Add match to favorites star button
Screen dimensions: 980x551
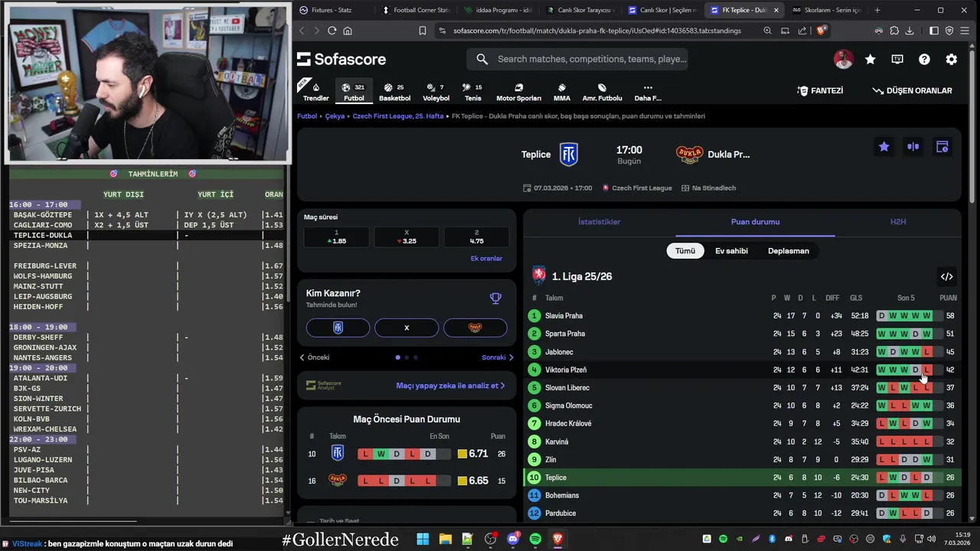click(884, 147)
